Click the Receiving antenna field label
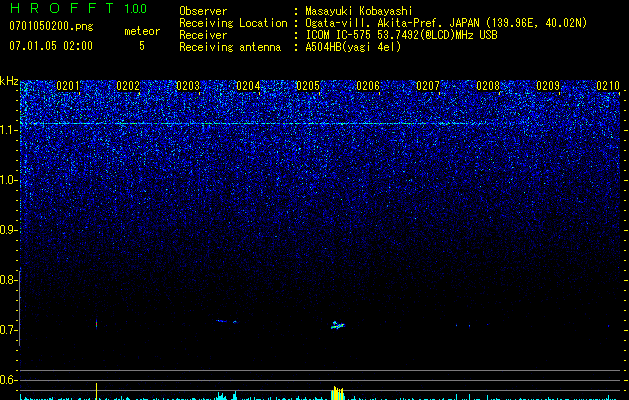The image size is (629, 400). click(x=230, y=47)
